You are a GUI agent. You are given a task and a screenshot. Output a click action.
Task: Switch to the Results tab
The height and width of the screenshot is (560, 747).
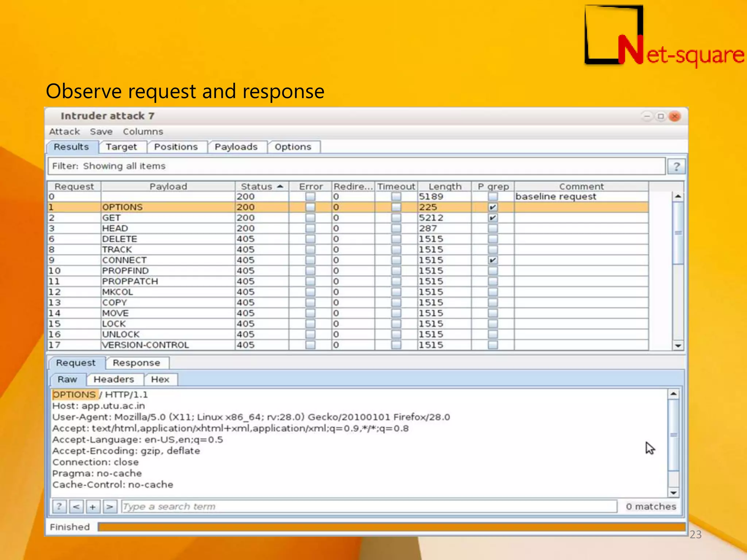click(71, 147)
